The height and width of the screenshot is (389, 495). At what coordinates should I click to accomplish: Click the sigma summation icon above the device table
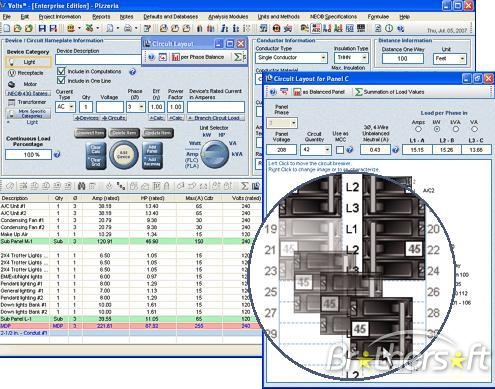tap(245, 186)
